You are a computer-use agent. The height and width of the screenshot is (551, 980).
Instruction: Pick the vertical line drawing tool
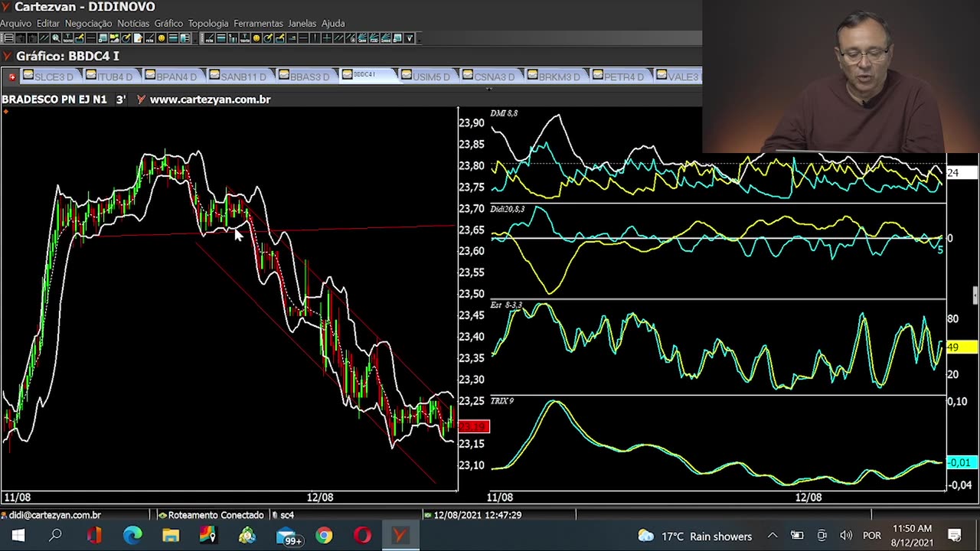tap(314, 38)
